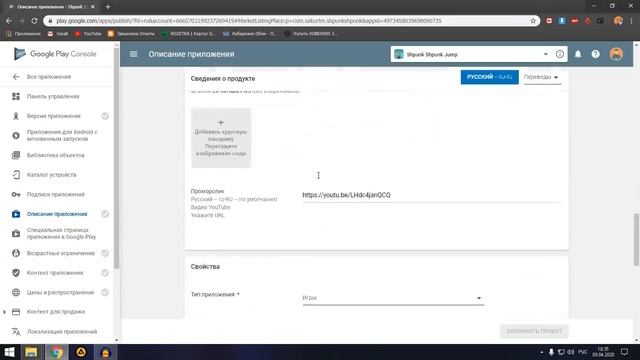The image size is (640, 360).
Task: Select Панель управления menu item
Action: click(53, 96)
